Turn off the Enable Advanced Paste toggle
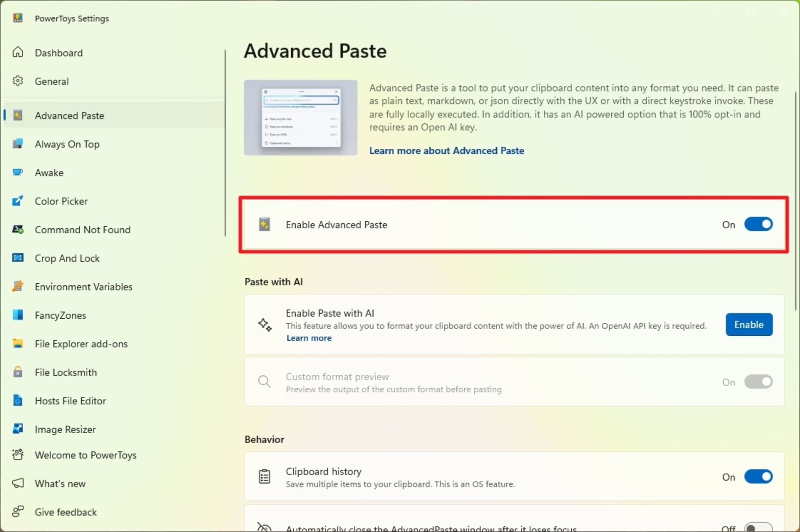The height and width of the screenshot is (532, 800). (758, 224)
